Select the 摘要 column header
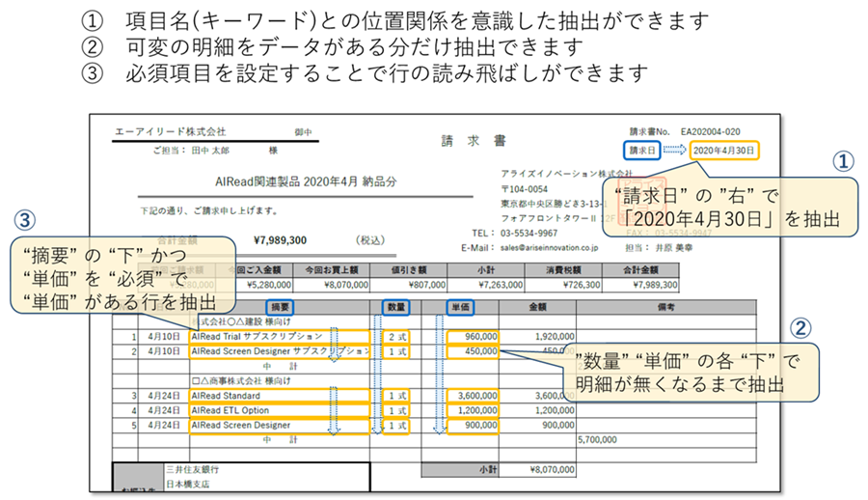 pos(280,307)
